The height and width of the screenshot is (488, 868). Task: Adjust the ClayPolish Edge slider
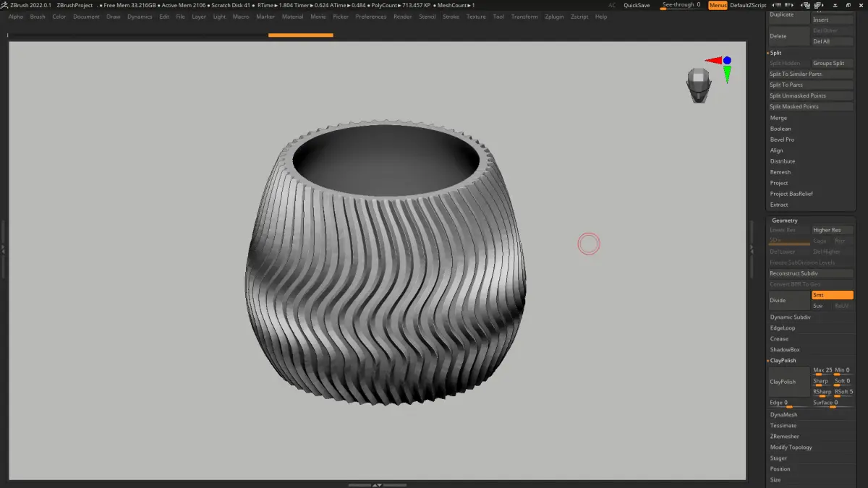tap(788, 403)
